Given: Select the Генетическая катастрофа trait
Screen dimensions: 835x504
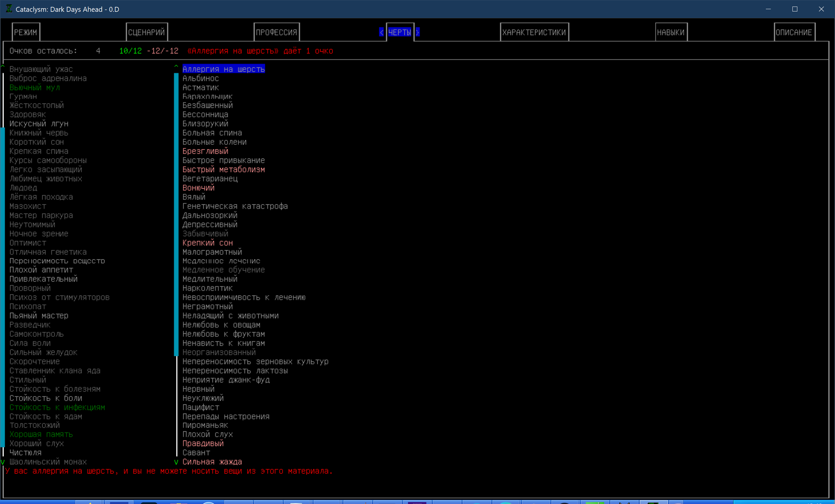Looking at the screenshot, I should (x=235, y=206).
